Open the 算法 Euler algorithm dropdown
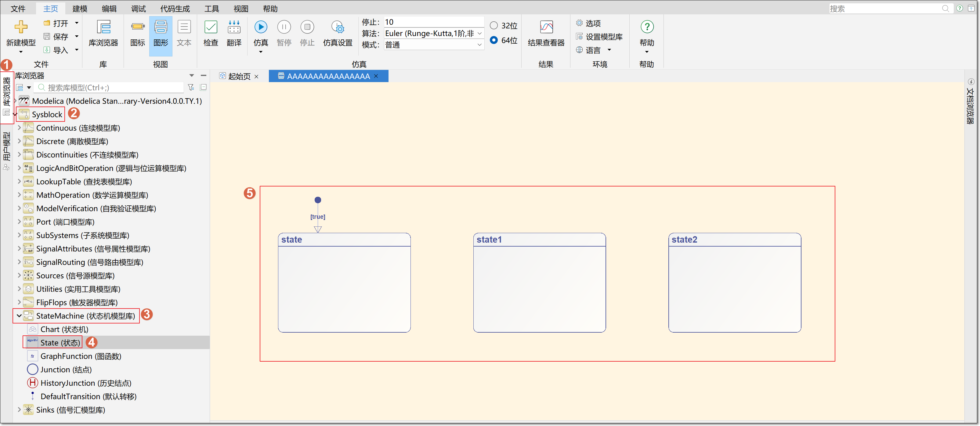 pos(434,34)
